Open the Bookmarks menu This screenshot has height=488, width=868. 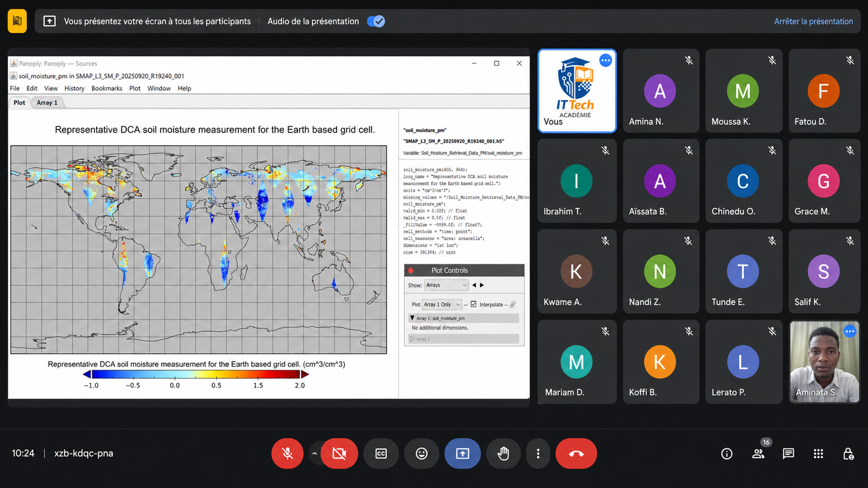tap(107, 88)
